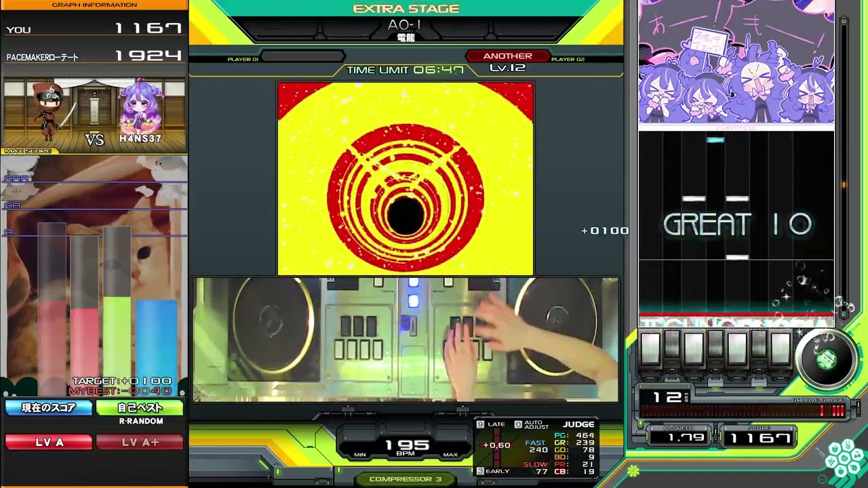Click the song progress bar beside the lane
Screen dimensions: 868x488
pyautogui.click(x=844, y=168)
